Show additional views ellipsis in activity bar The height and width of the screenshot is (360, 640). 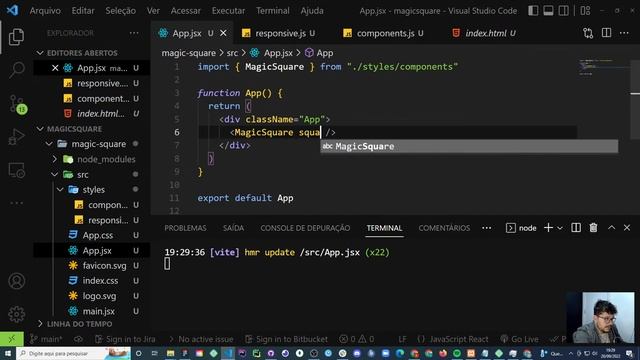coord(16,203)
